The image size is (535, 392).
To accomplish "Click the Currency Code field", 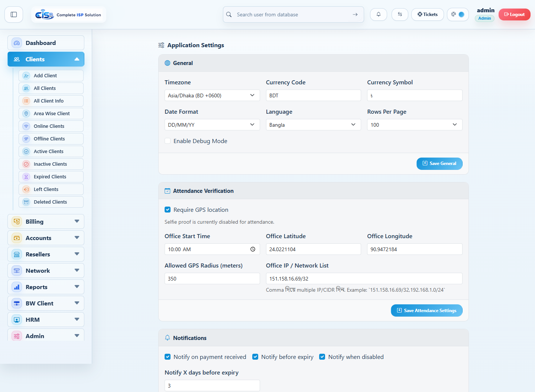I will coord(314,95).
